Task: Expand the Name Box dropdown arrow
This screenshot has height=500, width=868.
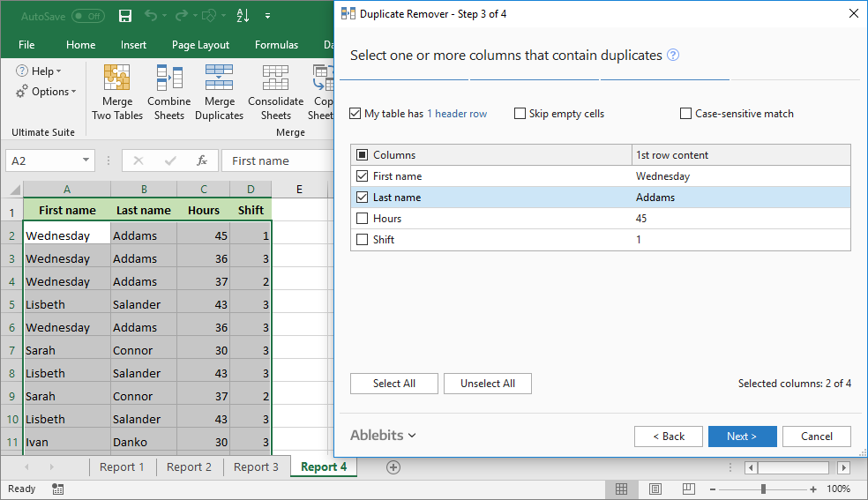Action: pyautogui.click(x=86, y=160)
